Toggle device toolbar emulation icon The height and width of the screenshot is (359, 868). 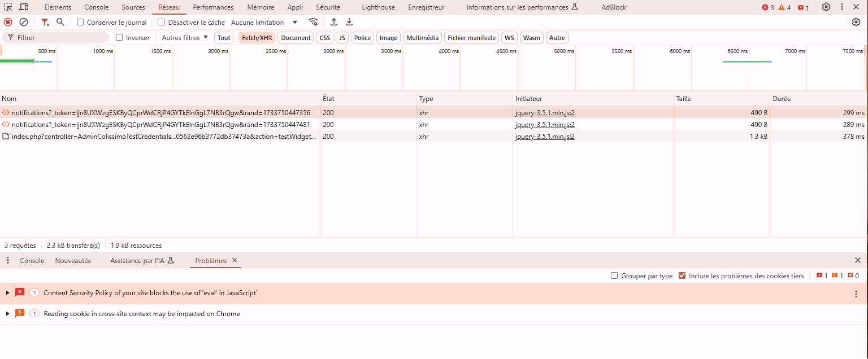[x=24, y=7]
